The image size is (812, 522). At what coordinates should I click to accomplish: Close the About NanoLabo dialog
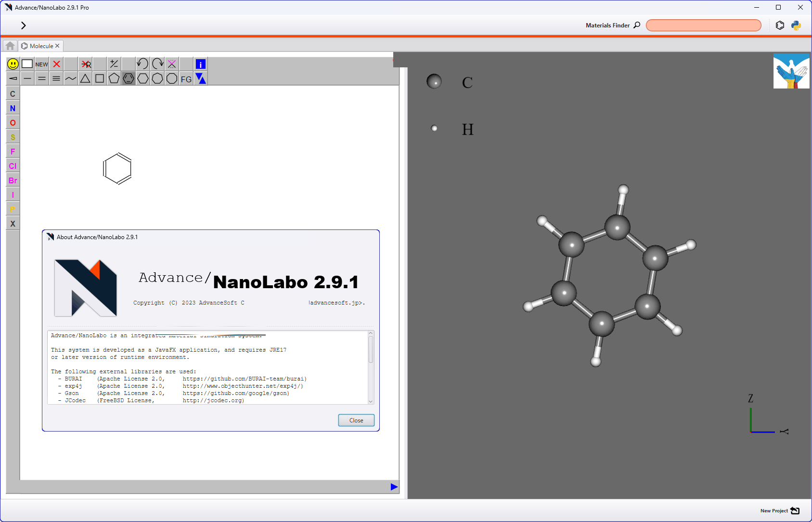point(356,420)
